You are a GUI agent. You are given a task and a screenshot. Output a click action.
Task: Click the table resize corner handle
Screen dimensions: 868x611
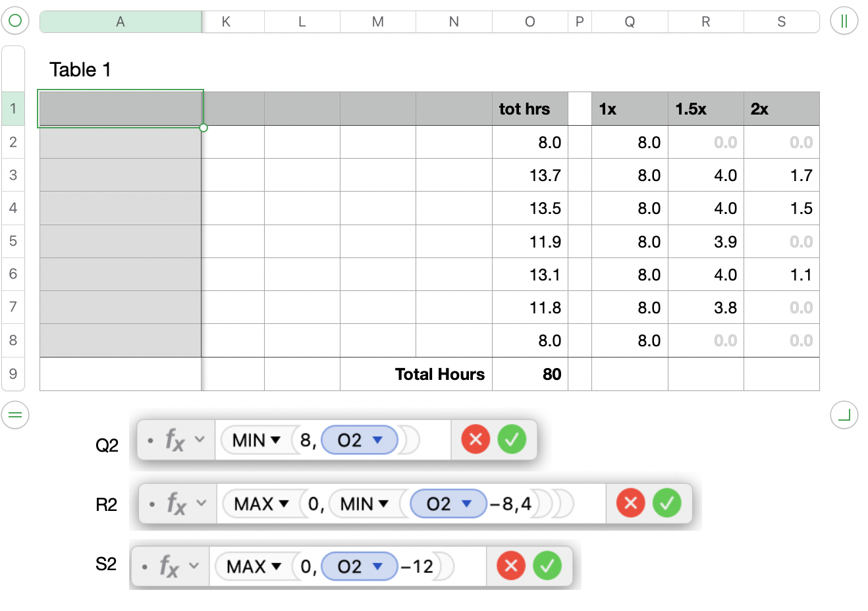point(844,415)
